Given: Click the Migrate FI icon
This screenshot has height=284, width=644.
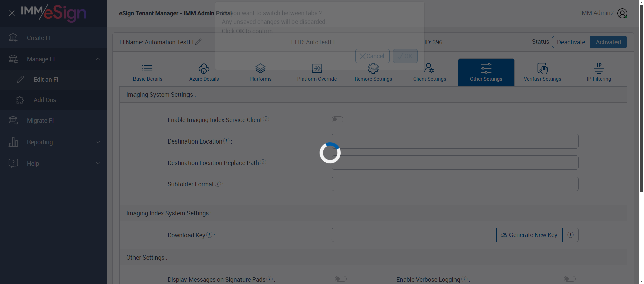Looking at the screenshot, I should coord(13,120).
